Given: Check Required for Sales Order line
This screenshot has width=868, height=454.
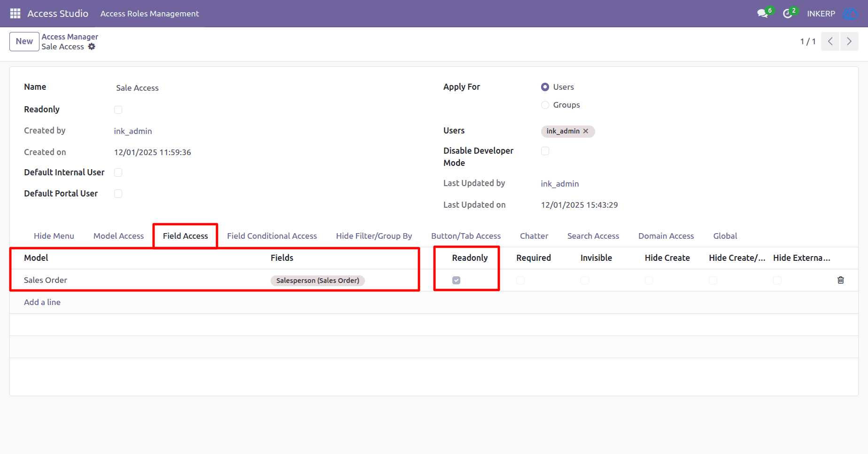Looking at the screenshot, I should pyautogui.click(x=520, y=280).
